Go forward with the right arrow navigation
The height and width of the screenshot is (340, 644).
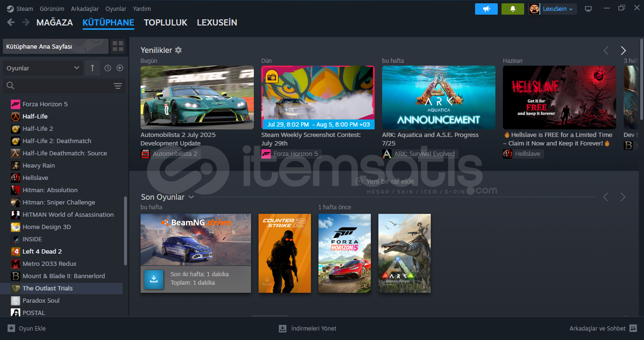[x=25, y=22]
